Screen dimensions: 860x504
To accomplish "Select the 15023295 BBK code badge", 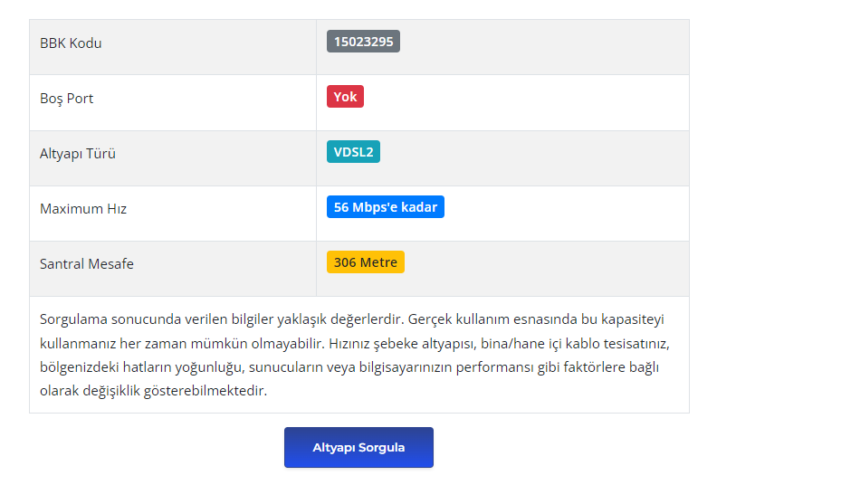I will pyautogui.click(x=363, y=42).
